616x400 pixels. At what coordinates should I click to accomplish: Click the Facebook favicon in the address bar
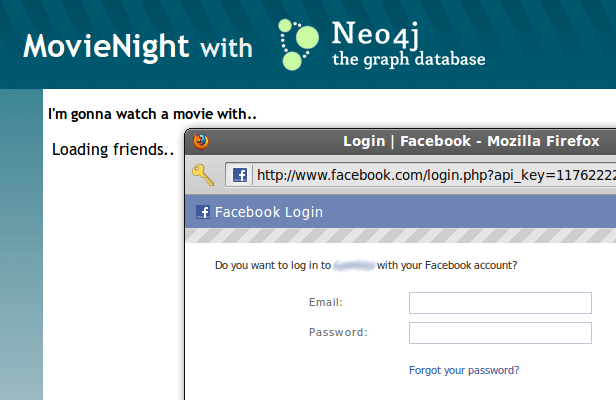click(240, 175)
